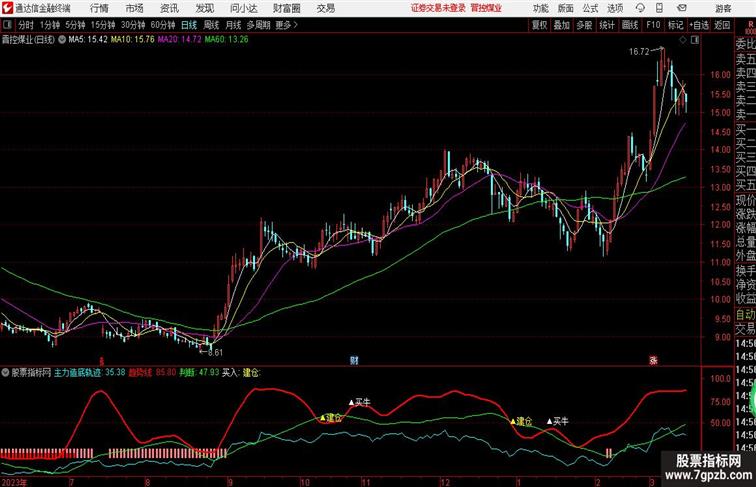Screen dimensions: 756x487
Task: Click the customer service headset icon
Action: tap(640, 8)
